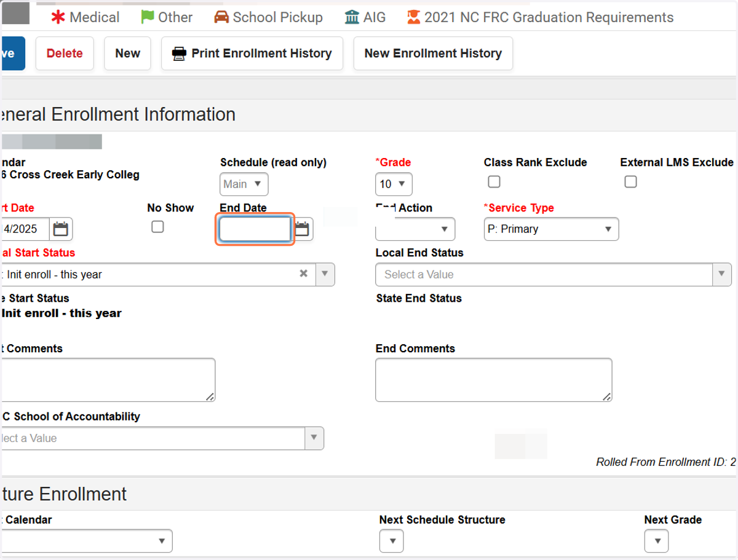Open the Next Calendar dropdown
The image size is (738, 560).
click(x=86, y=541)
